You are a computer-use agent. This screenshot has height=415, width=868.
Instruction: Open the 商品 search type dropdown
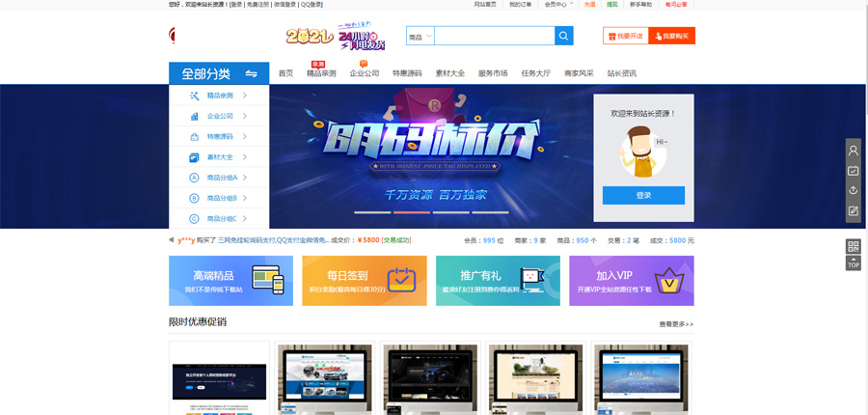pos(420,37)
